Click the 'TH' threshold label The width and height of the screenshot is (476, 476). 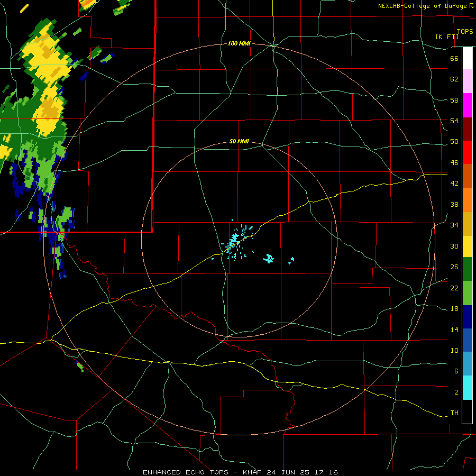tap(454, 413)
